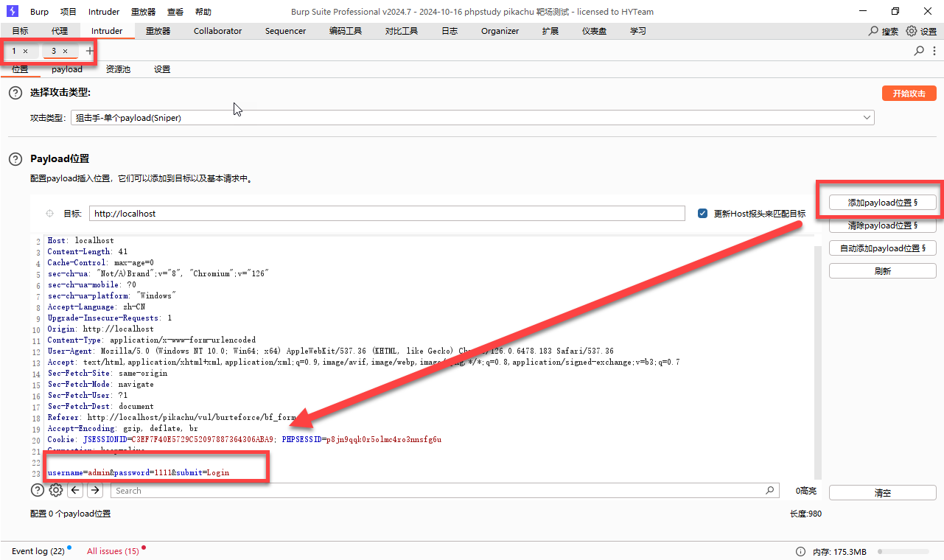944x560 pixels.
Task: Open settings gear icon in top bar
Action: [912, 31]
